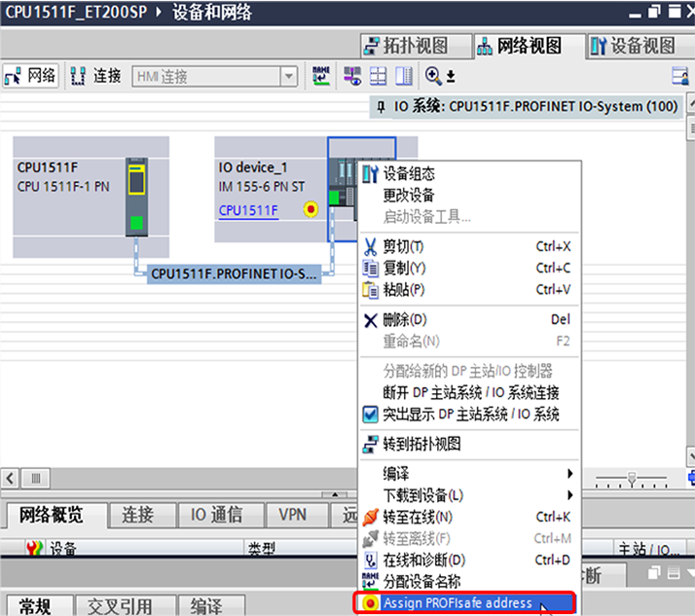Open the VPN tab
695x616 pixels.
(x=296, y=515)
